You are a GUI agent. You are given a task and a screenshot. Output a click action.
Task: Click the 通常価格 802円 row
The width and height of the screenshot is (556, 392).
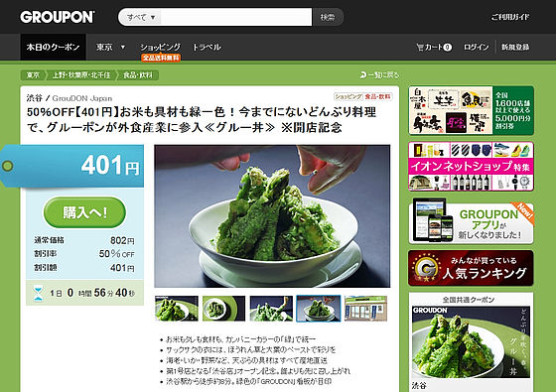coord(84,240)
